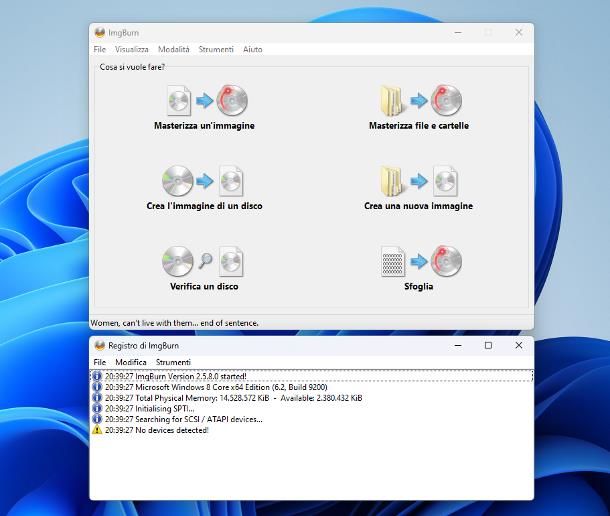This screenshot has width=610, height=516.
Task: Choose Masterizza file e cartelle folder-to-disc icon
Action: [x=421, y=100]
